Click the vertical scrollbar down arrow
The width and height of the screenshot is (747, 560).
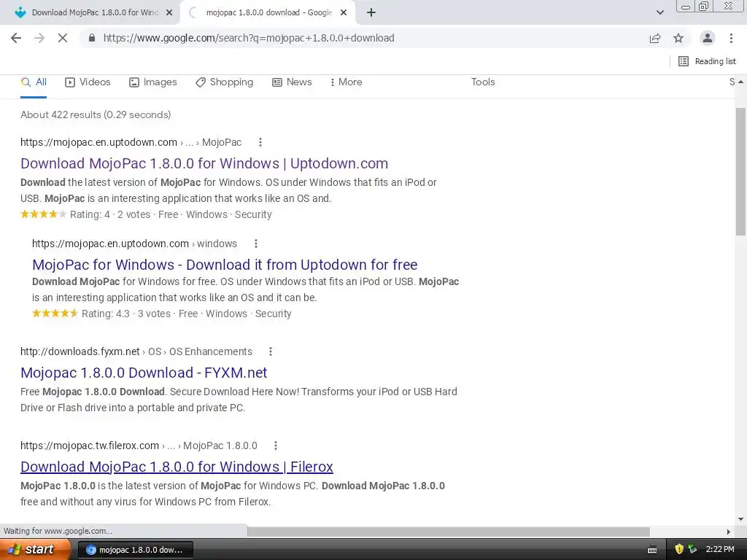tap(740, 519)
